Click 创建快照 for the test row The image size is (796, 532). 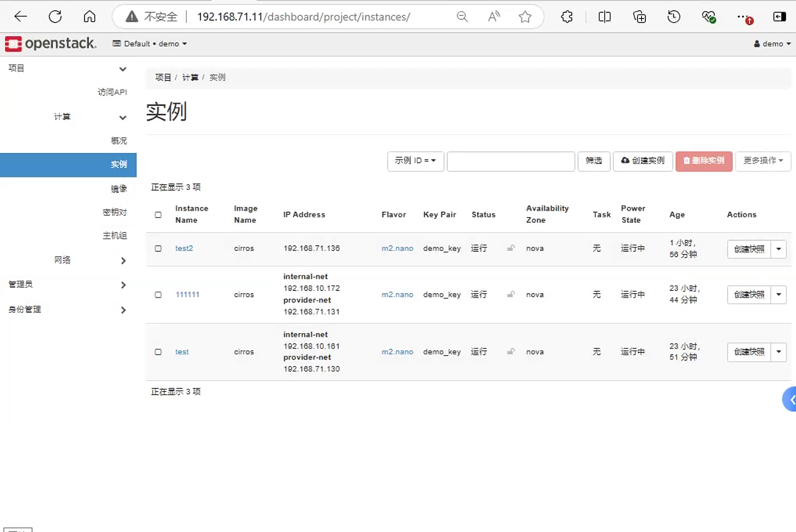point(749,352)
